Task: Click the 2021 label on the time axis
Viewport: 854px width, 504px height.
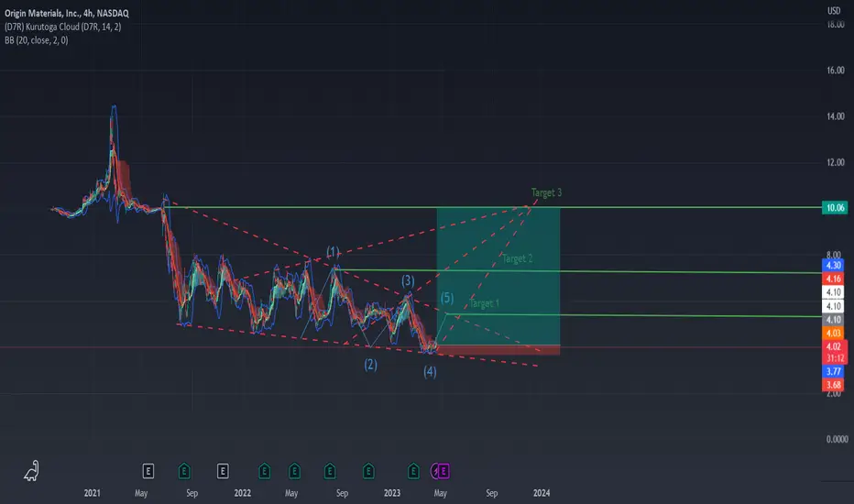Action: point(92,493)
